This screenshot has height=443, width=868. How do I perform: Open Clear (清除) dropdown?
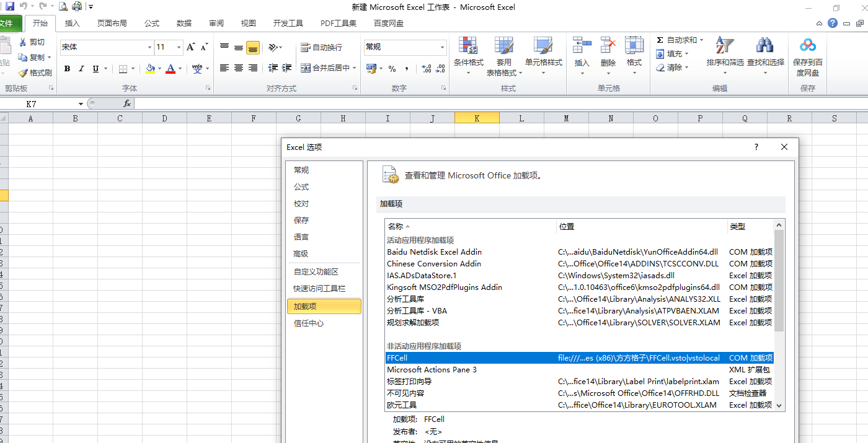[672, 68]
